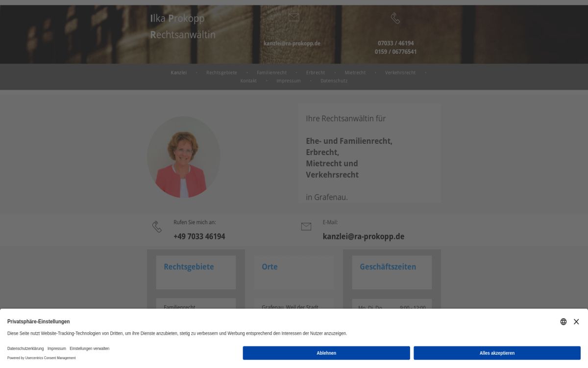The width and height of the screenshot is (588, 368).
Task: Click the phone icon beside 'Rufen Sie mich an'
Action: [x=157, y=227]
